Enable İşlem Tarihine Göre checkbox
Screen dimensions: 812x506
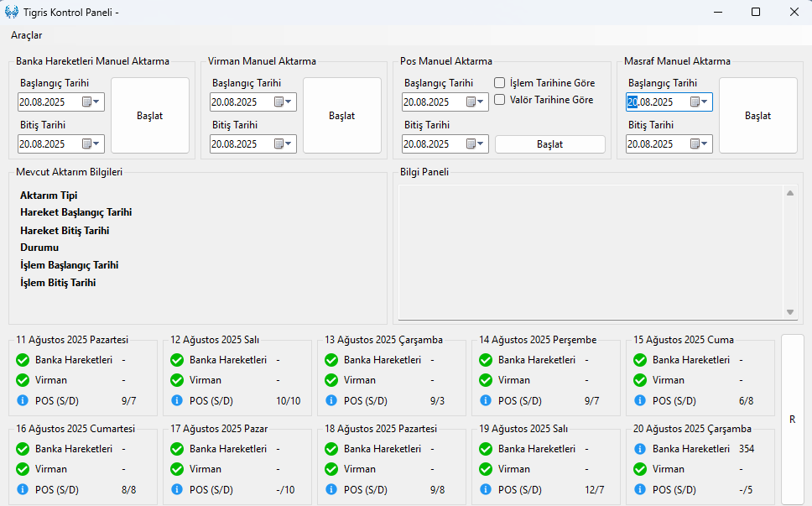pyautogui.click(x=499, y=83)
